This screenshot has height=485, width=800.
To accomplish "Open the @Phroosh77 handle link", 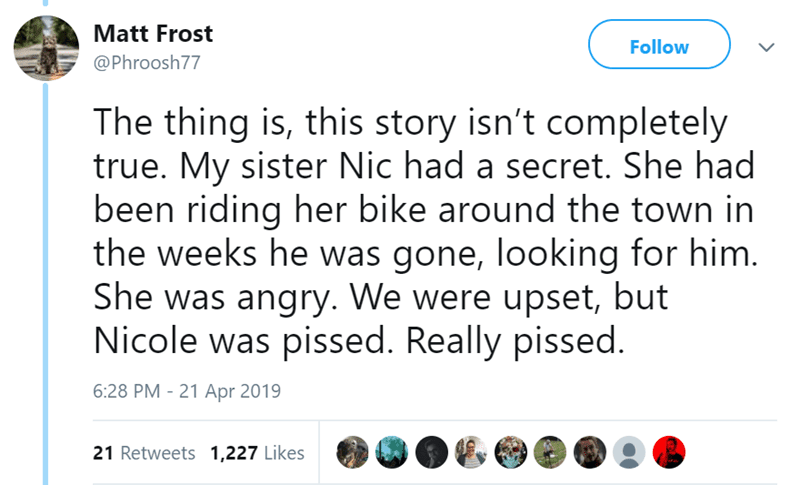I will point(146,64).
